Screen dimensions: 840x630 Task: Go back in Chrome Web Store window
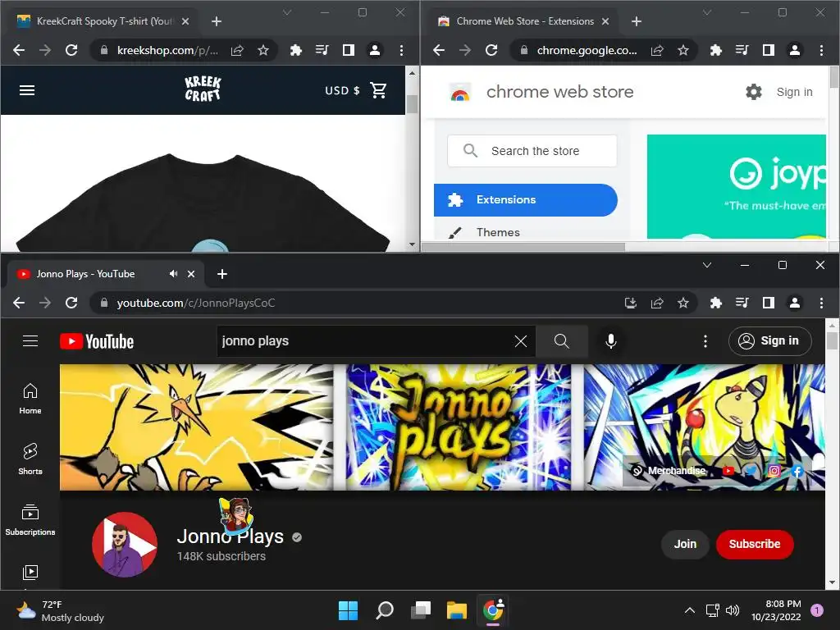tap(439, 50)
